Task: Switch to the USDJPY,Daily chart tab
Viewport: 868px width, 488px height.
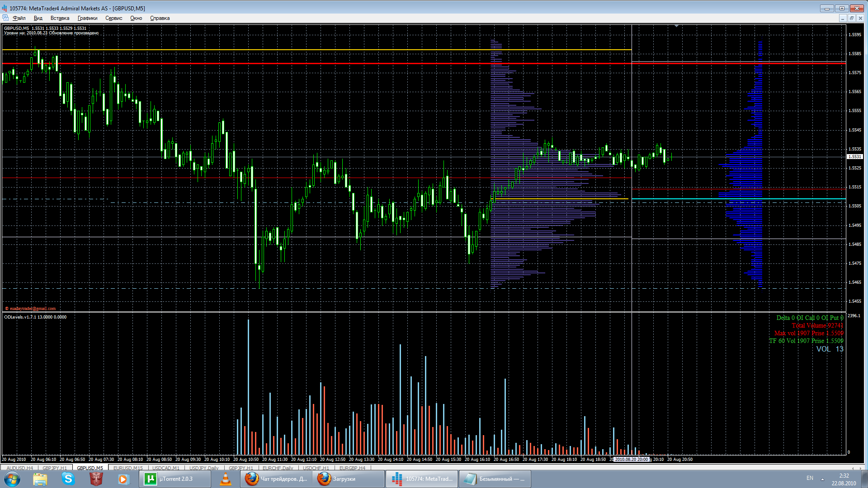Action: pyautogui.click(x=204, y=468)
